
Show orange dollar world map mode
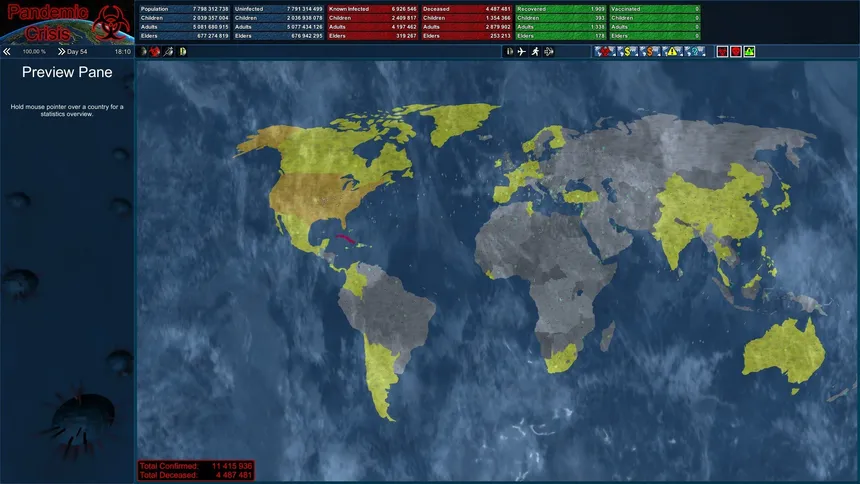tap(650, 52)
